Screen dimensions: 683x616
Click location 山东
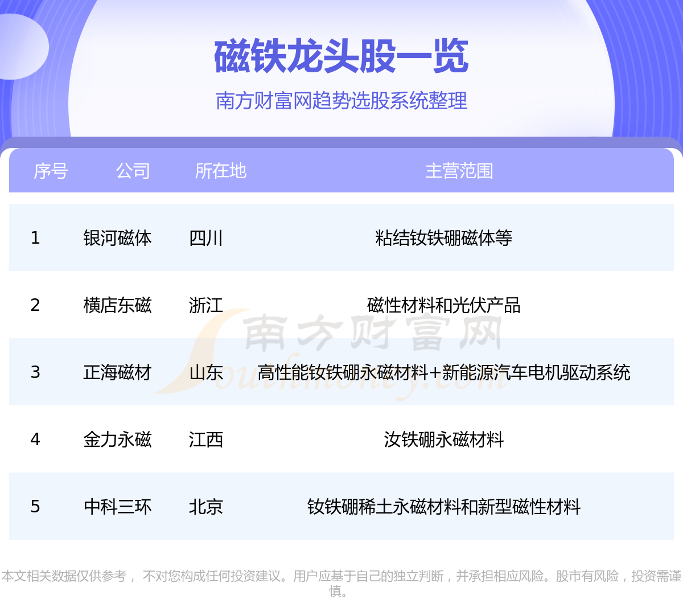point(206,372)
